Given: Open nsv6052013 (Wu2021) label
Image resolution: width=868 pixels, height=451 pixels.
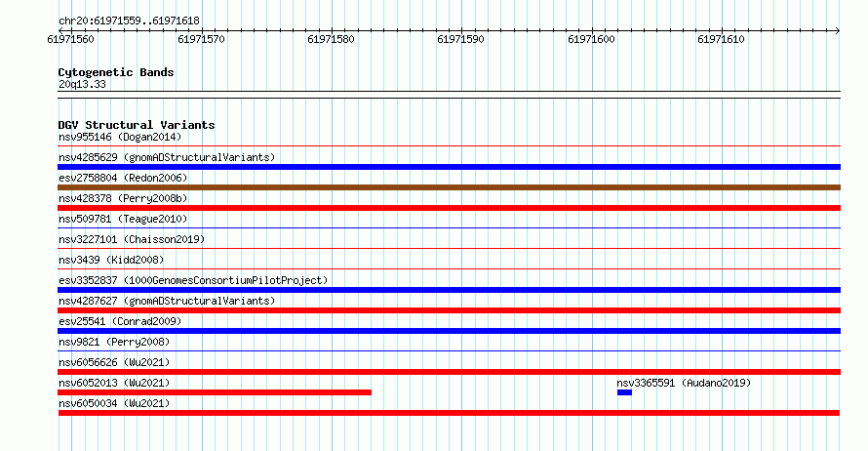Looking at the screenshot, I should click(x=114, y=383).
